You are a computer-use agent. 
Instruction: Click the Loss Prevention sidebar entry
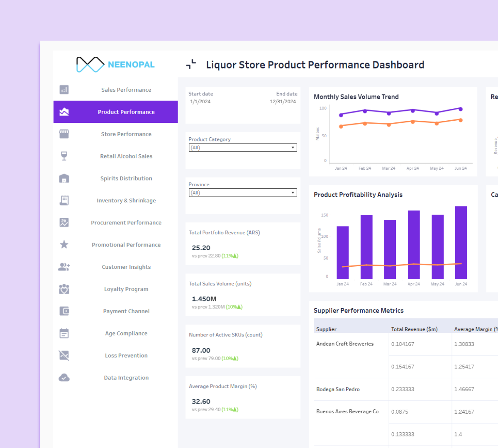tap(126, 355)
